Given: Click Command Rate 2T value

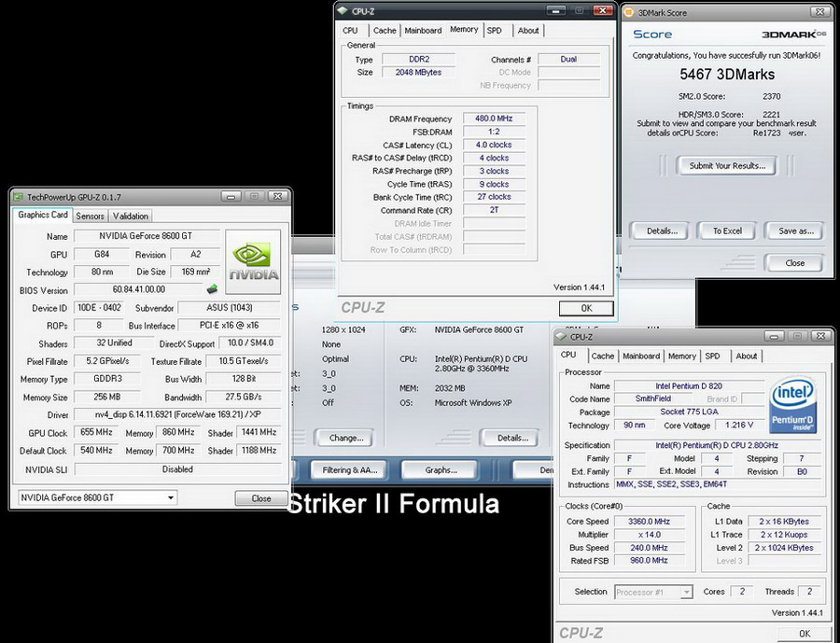Looking at the screenshot, I should click(494, 210).
